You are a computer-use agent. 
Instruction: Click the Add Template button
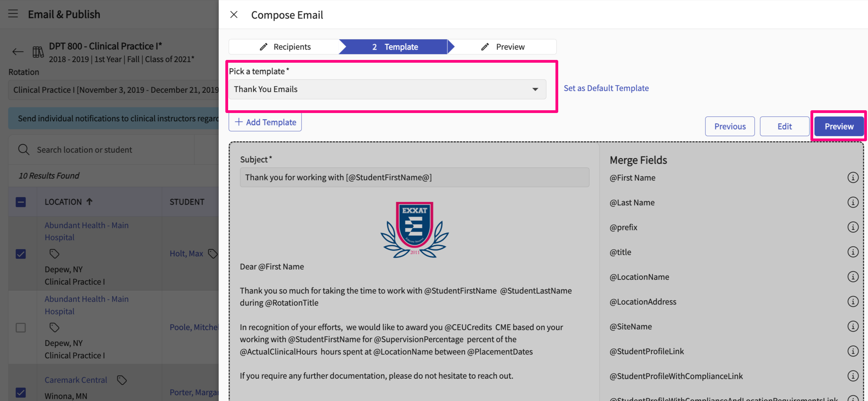click(265, 122)
